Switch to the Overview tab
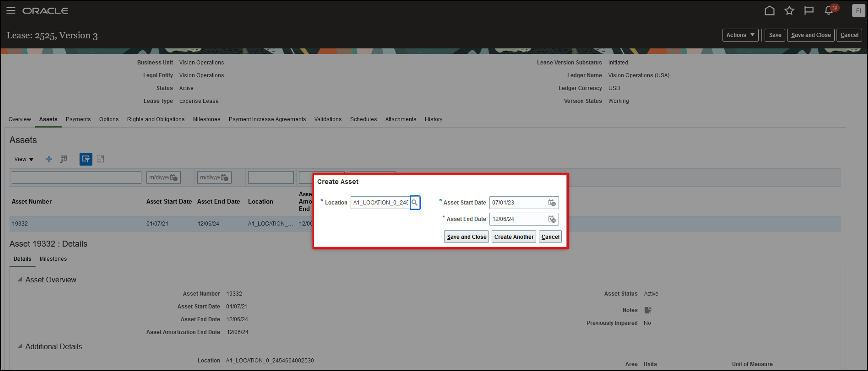Image resolution: width=868 pixels, height=371 pixels. pyautogui.click(x=19, y=119)
